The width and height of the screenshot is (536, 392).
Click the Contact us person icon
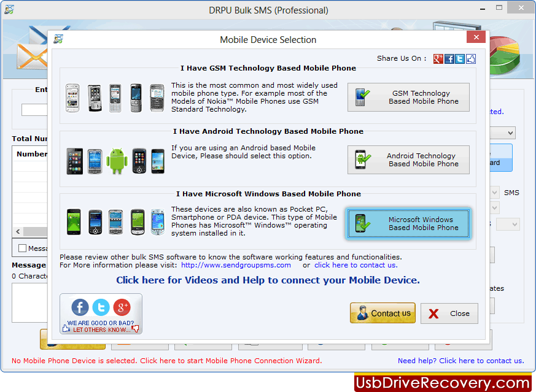[362, 313]
